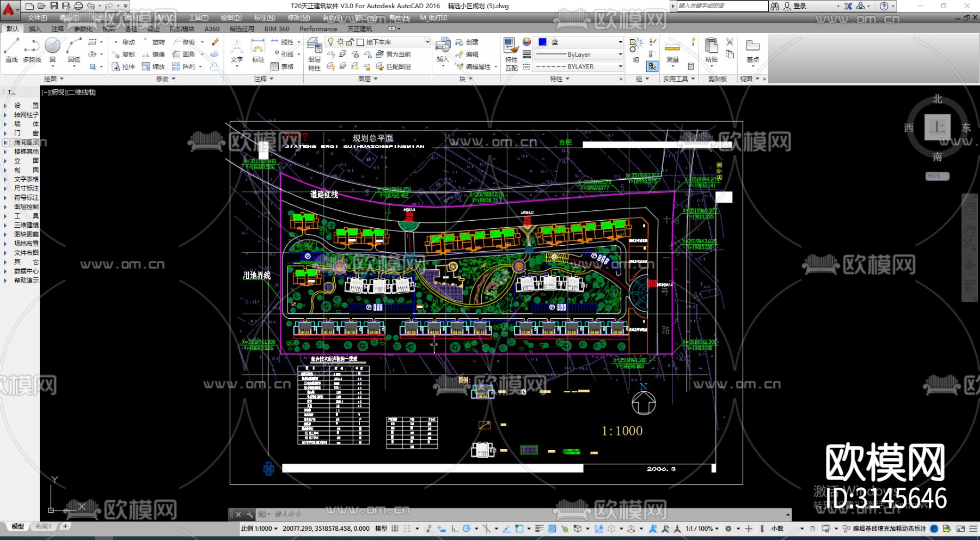
Task: Run the Rotate (旋转) command
Action: pyautogui.click(x=154, y=42)
